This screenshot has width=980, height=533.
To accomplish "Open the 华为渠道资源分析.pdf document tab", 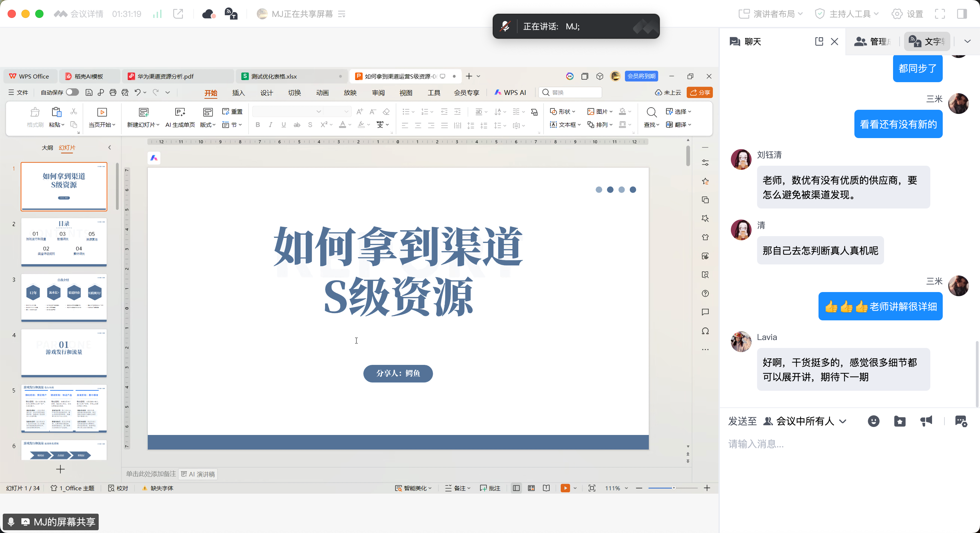I will pyautogui.click(x=178, y=76).
